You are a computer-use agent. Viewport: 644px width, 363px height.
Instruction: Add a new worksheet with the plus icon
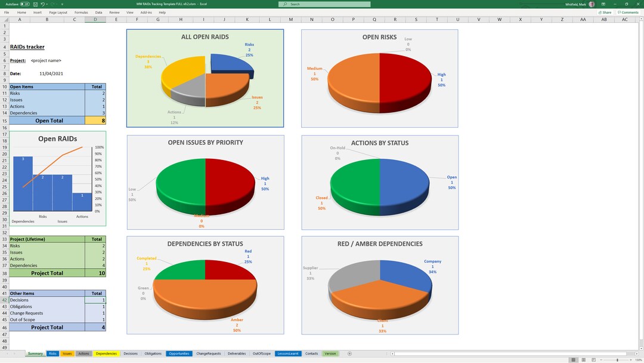[x=349, y=353]
